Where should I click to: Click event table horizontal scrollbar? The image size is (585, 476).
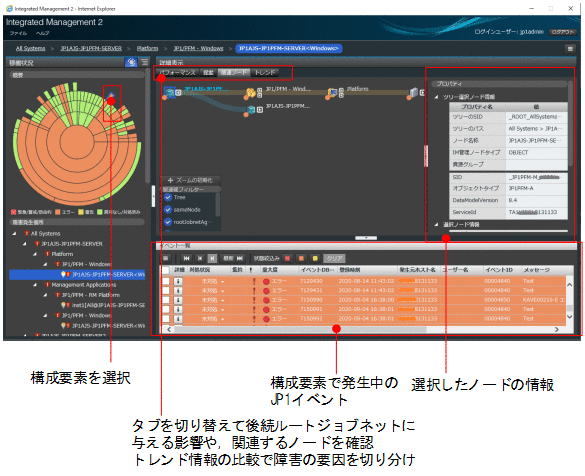pos(300,329)
